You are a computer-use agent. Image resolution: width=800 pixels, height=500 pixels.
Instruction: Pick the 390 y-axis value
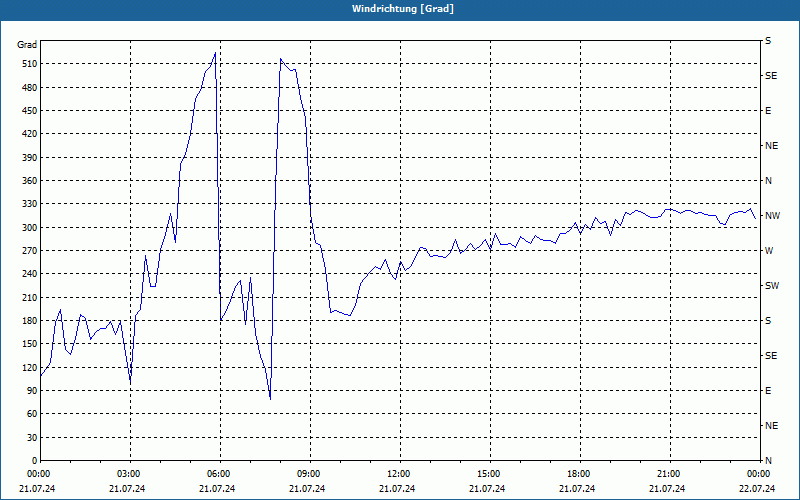(x=31, y=157)
